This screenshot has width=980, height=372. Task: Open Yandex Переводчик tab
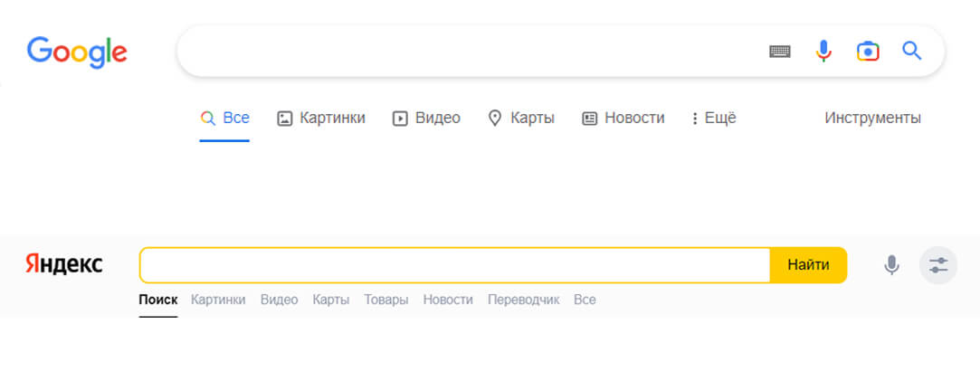[x=523, y=300]
